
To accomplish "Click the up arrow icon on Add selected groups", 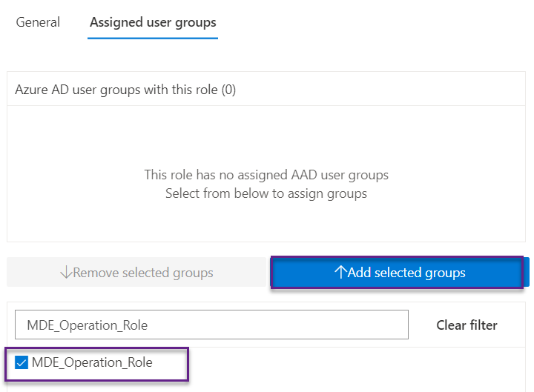I will [x=340, y=273].
